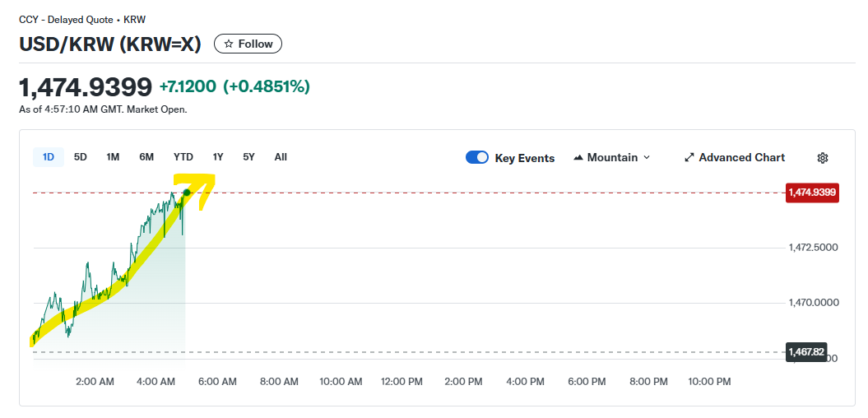The image size is (868, 418).
Task: Click the green current price dot
Action: pyautogui.click(x=187, y=193)
